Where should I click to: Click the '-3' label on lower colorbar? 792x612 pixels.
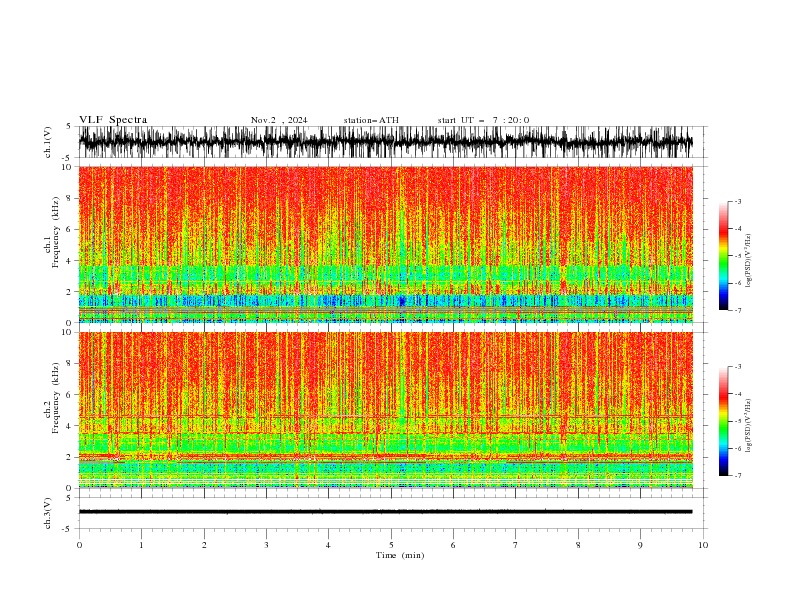click(x=737, y=367)
